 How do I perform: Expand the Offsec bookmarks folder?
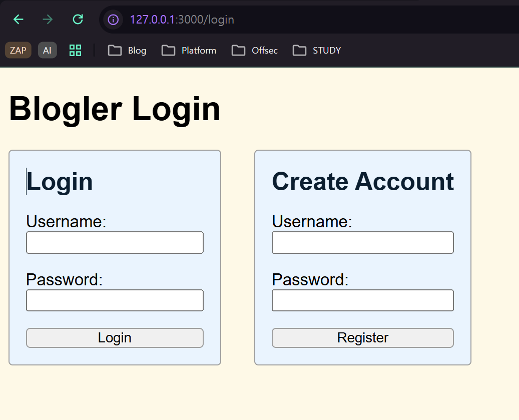pos(254,50)
